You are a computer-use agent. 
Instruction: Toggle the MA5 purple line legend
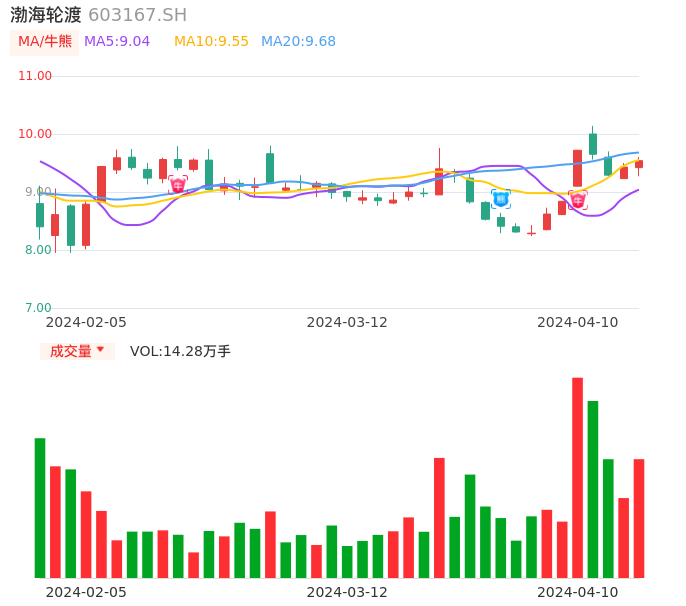pos(117,42)
